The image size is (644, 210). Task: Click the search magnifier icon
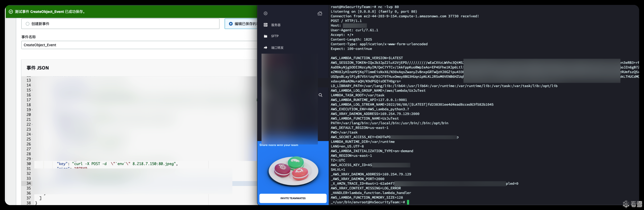tap(320, 95)
